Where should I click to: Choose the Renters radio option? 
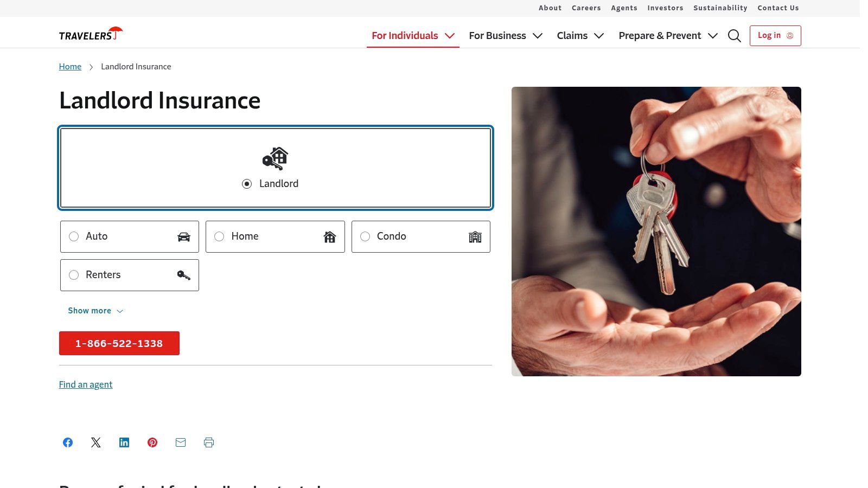[130, 275]
